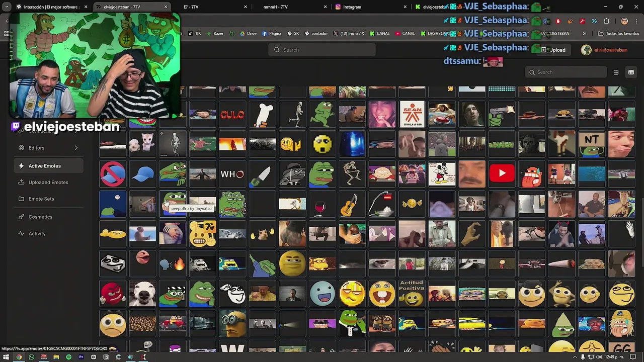
Task: Open the SENA logo emote
Action: coord(412,115)
